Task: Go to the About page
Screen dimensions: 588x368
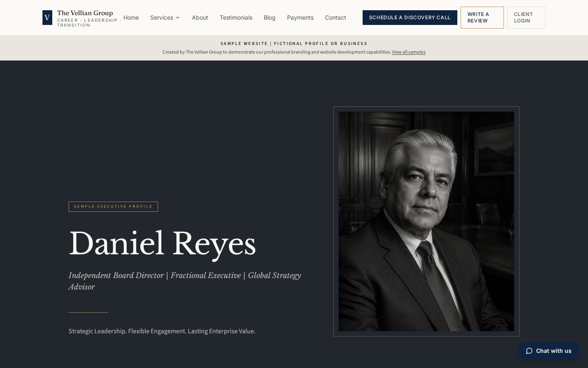Action: (x=200, y=18)
